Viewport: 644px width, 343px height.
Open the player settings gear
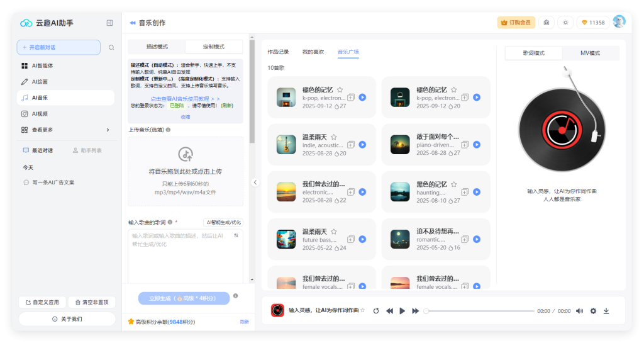coord(593,311)
